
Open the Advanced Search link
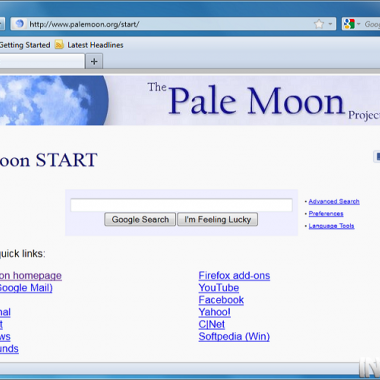coord(334,201)
